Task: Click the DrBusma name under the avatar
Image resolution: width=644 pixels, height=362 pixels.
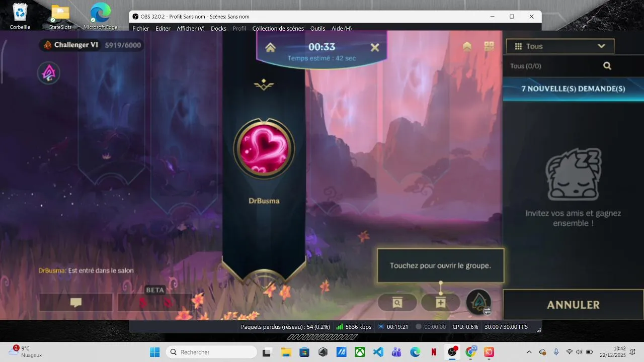Action: point(264,201)
